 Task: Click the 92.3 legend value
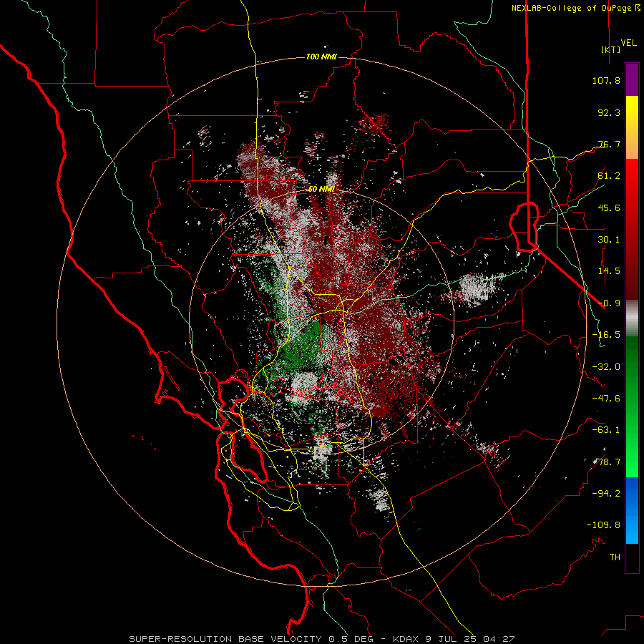click(x=609, y=112)
